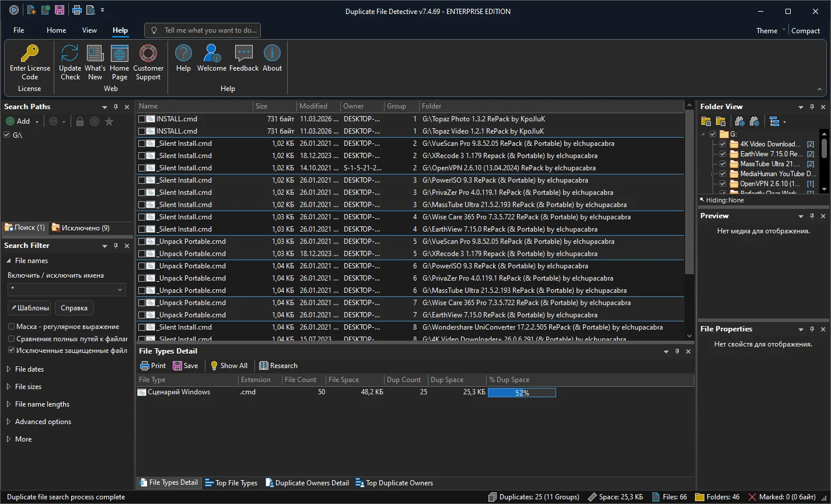This screenshot has width=831, height=504.
Task: Open What's New from the ribbon
Action: click(95, 54)
